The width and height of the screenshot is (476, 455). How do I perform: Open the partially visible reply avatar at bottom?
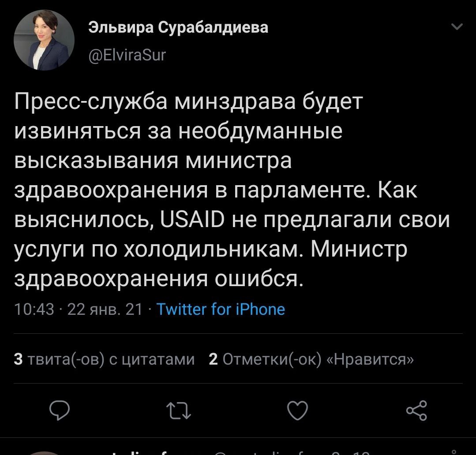[44, 452]
